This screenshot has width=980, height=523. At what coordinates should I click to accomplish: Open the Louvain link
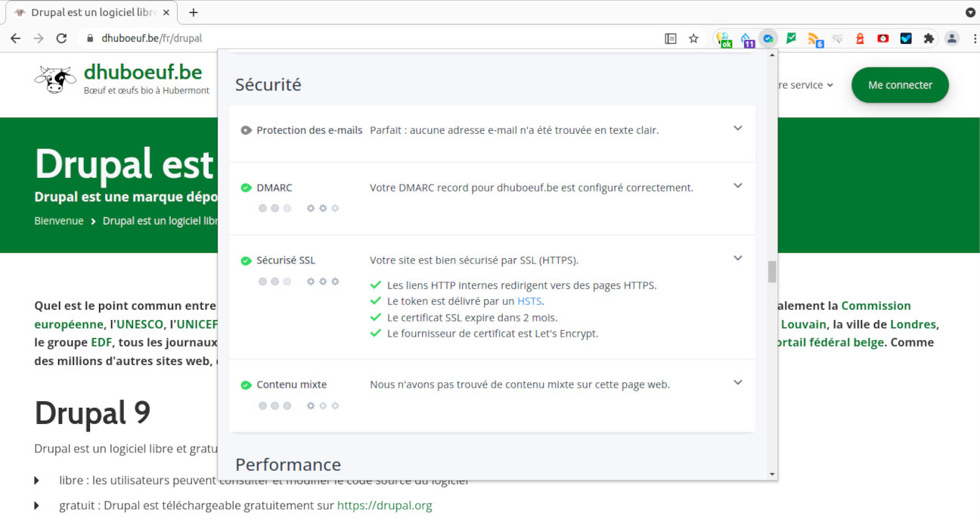click(x=803, y=324)
